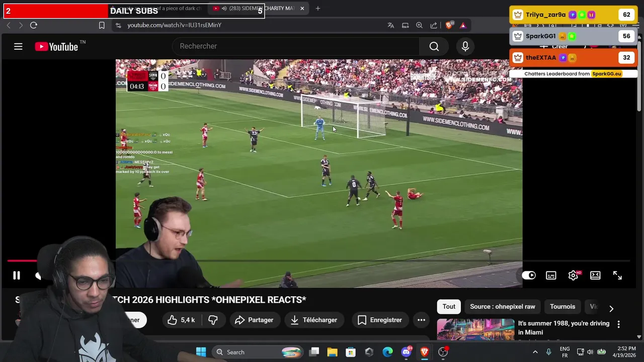Open options menu for Miami 1988 video
This screenshot has height=362, width=644.
[x=619, y=324]
